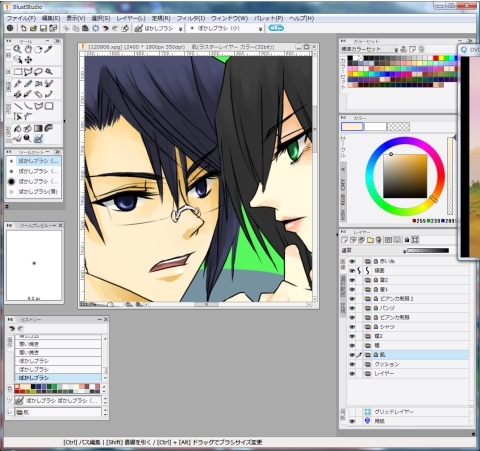Open the ウィンドウ(W) menu
Image resolution: width=480 pixels, height=451 pixels.
pyautogui.click(x=229, y=18)
